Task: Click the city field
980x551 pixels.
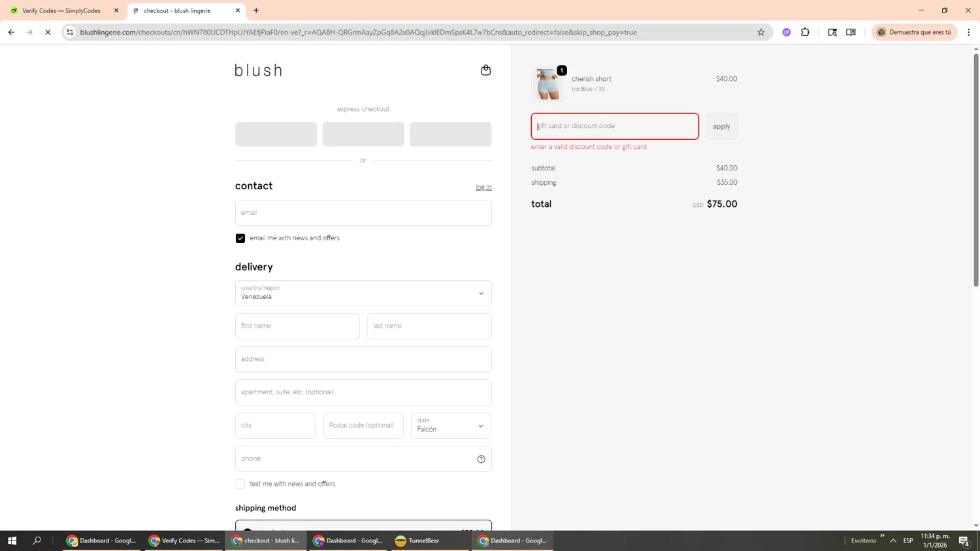Action: [x=275, y=426]
